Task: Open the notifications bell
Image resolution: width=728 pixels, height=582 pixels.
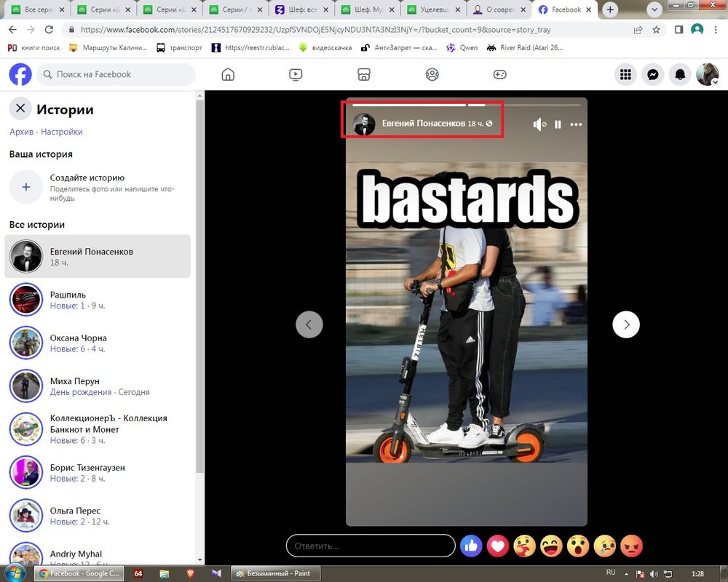Action: [680, 74]
